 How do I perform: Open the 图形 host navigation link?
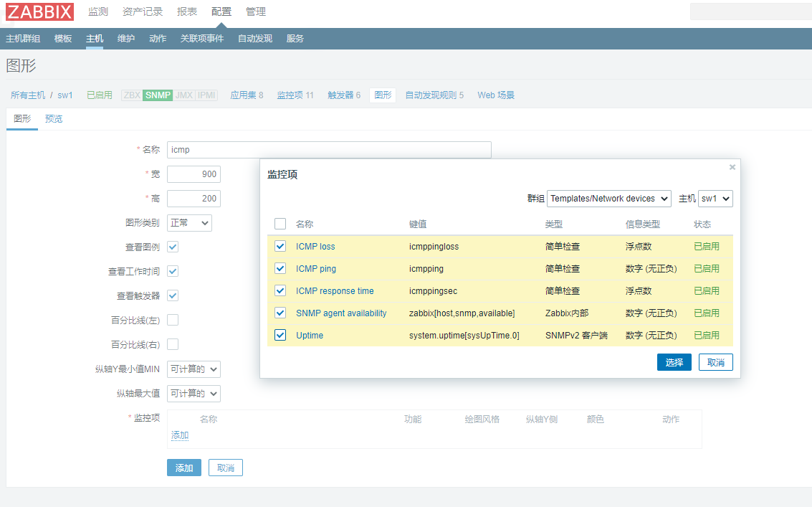(x=383, y=95)
